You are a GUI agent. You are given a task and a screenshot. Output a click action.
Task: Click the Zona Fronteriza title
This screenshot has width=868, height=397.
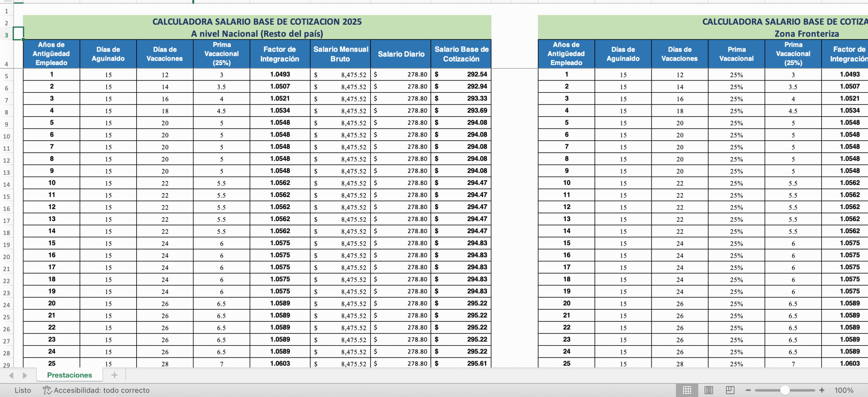(806, 34)
